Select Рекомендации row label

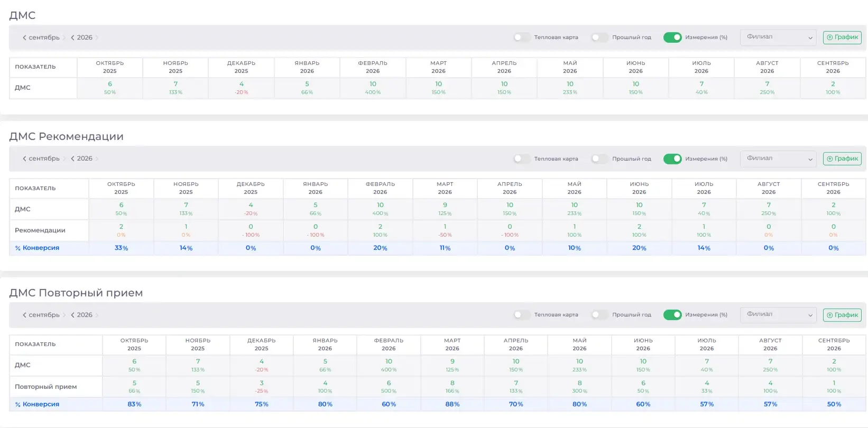[x=40, y=230]
